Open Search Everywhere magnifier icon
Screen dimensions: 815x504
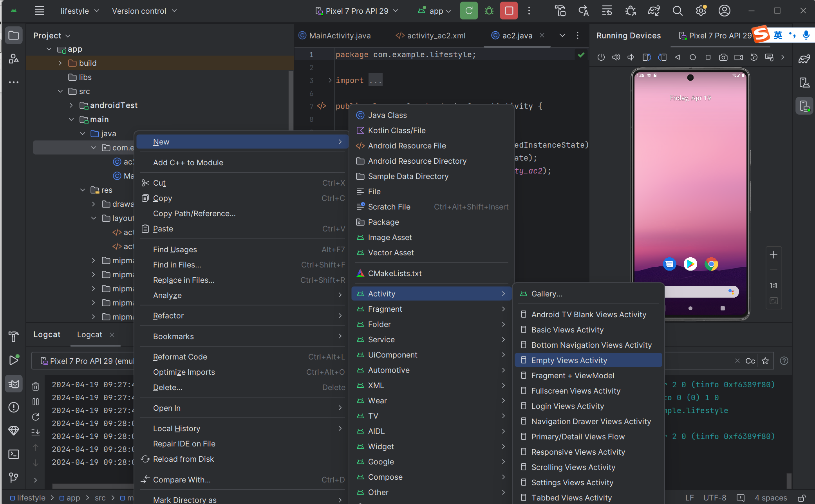[677, 11]
